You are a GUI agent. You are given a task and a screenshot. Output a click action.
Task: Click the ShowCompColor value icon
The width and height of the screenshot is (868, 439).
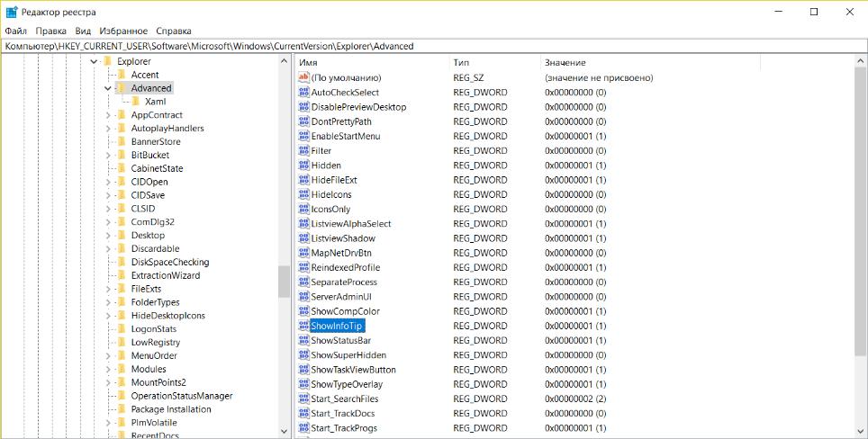point(303,311)
